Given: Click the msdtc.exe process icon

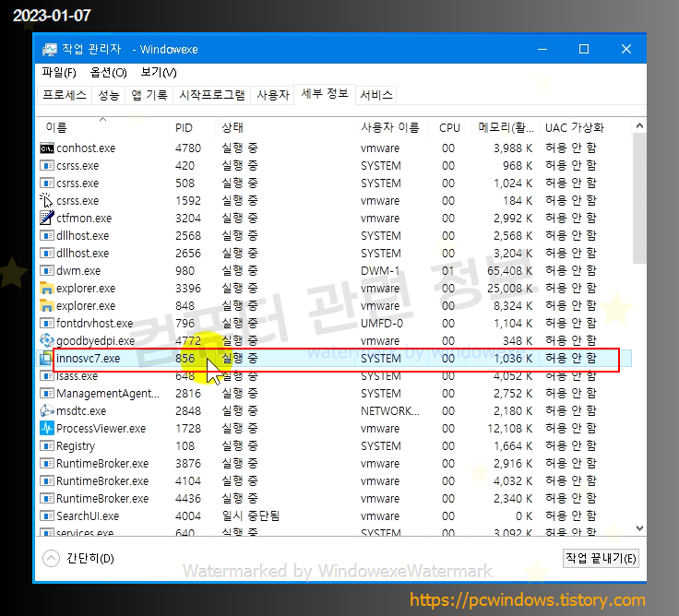Looking at the screenshot, I should tap(47, 410).
